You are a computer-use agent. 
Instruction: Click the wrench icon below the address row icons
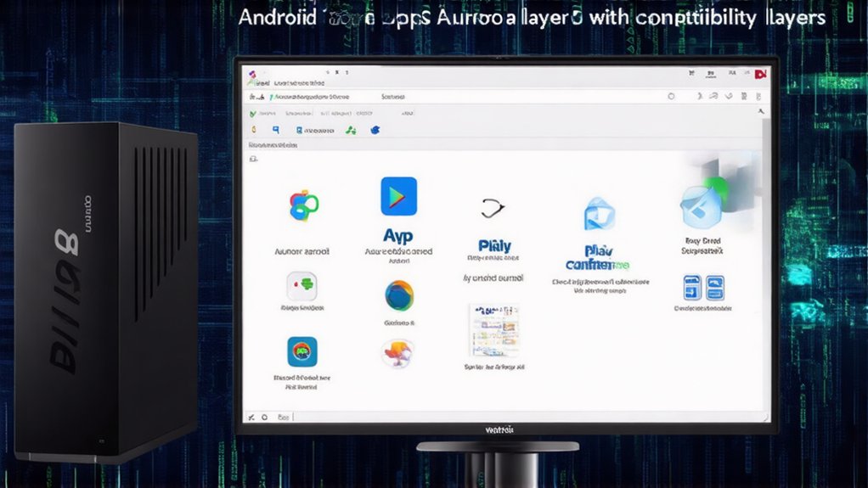[x=761, y=112]
